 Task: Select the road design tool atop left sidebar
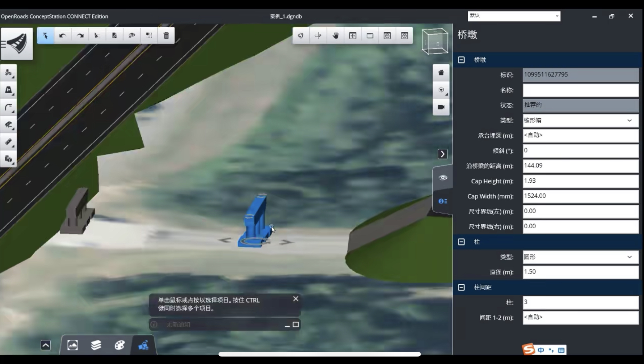point(8,73)
